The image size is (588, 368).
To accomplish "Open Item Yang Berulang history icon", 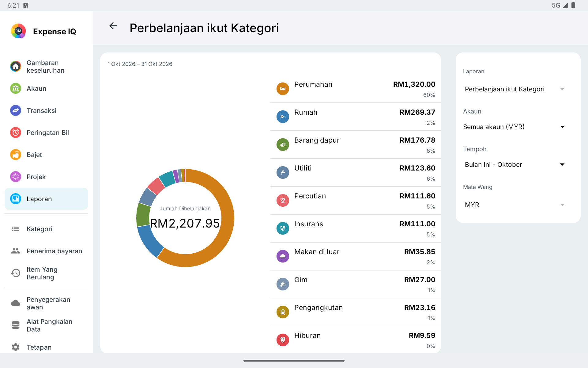I will coord(16,273).
